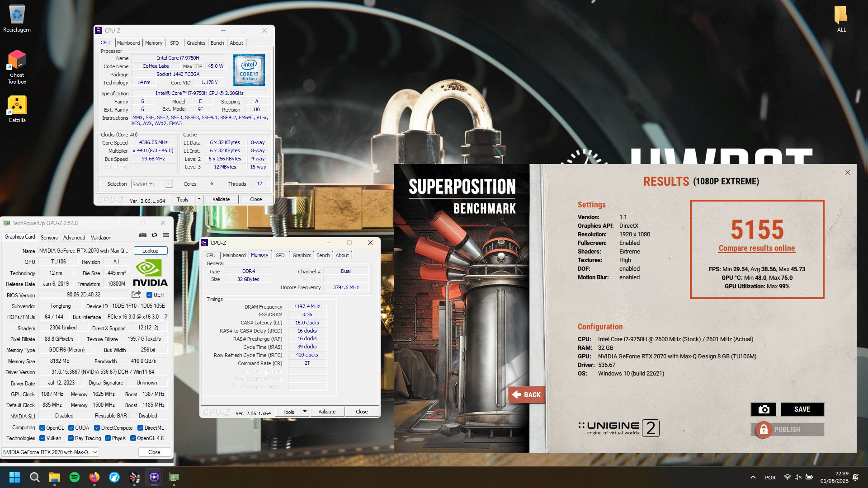Click the BIOS export share icon in GPU-Z
This screenshot has width=868, height=488.
pyautogui.click(x=136, y=295)
